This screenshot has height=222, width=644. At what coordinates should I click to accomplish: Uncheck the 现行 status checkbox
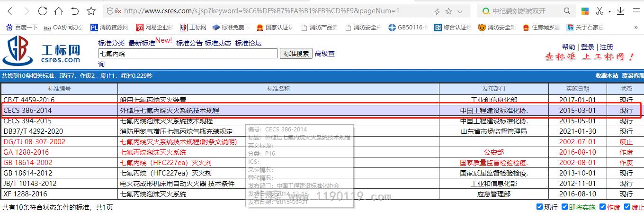click(x=539, y=207)
